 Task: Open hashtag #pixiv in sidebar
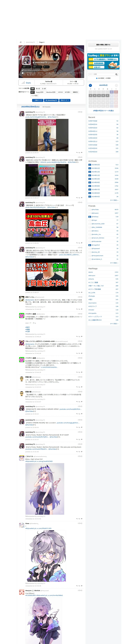pyautogui.click(x=91, y=272)
